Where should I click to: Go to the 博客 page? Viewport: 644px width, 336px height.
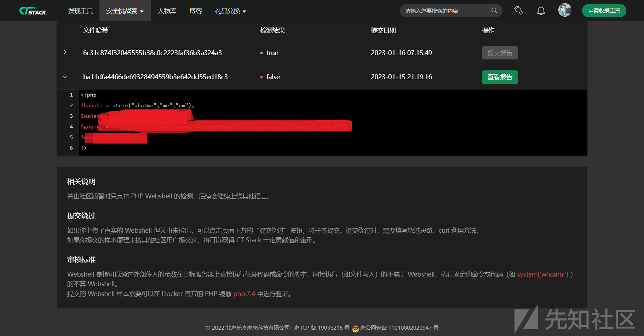pyautogui.click(x=196, y=11)
